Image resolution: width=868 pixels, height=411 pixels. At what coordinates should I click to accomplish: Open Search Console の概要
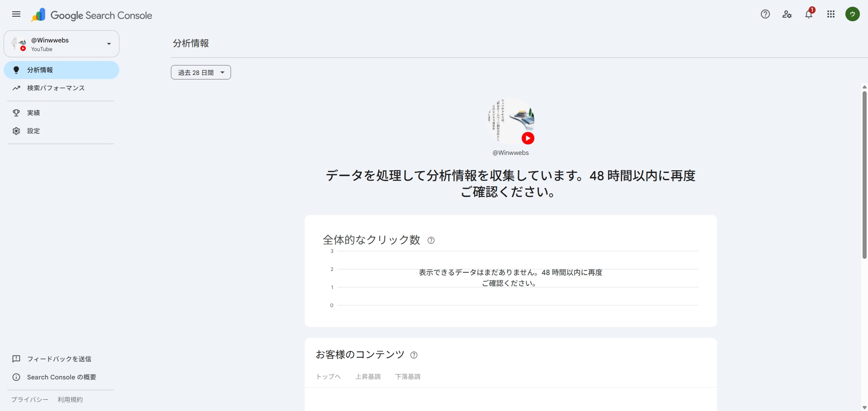click(x=61, y=377)
